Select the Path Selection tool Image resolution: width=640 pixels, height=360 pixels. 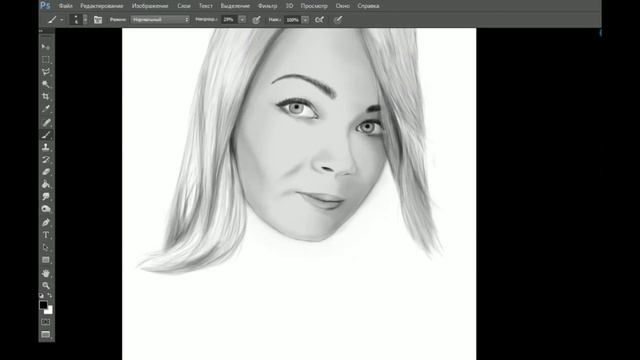(46, 247)
